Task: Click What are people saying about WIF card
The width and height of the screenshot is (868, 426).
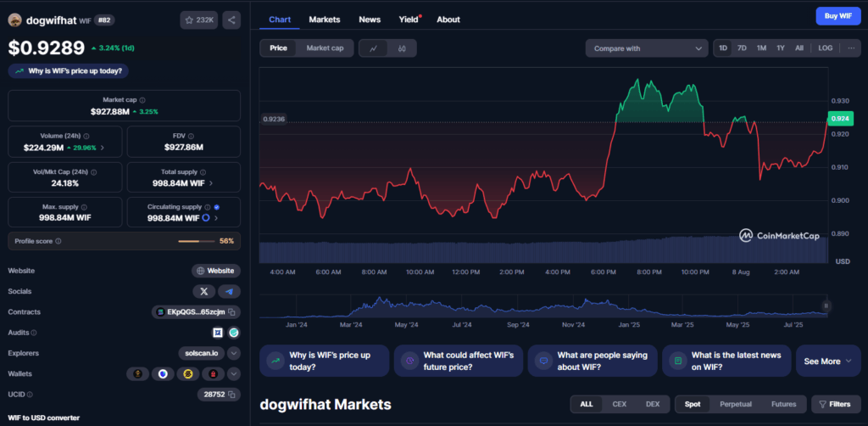Action: pyautogui.click(x=593, y=362)
